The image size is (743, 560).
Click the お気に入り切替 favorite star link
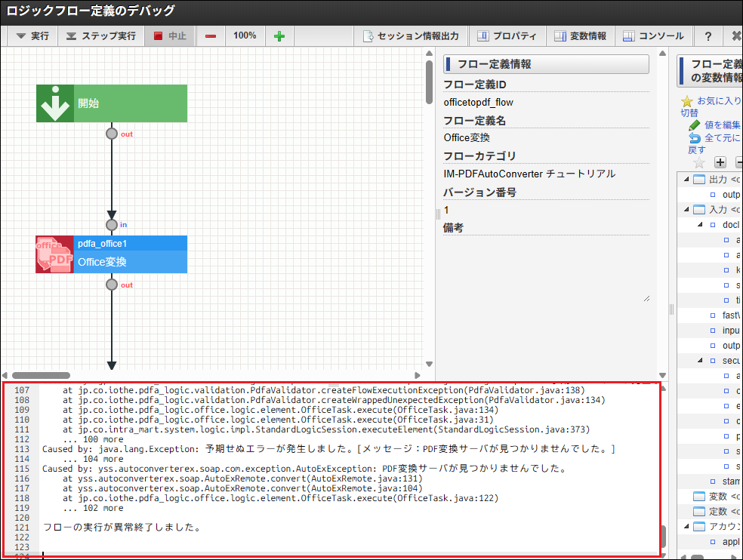711,106
